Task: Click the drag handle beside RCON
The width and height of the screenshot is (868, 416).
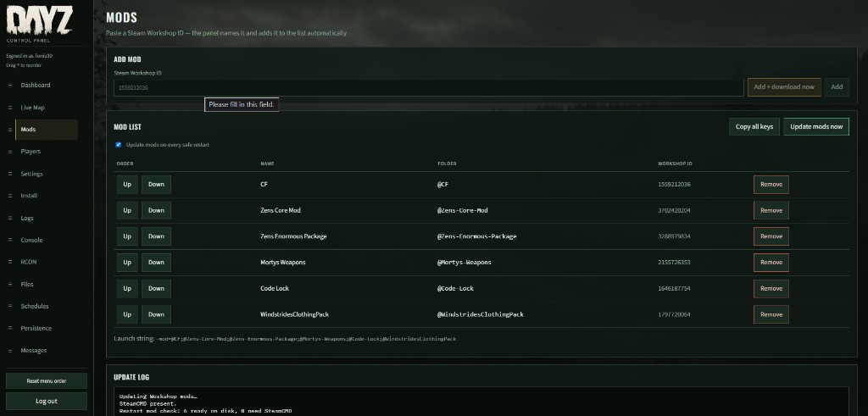Action: pos(10,262)
